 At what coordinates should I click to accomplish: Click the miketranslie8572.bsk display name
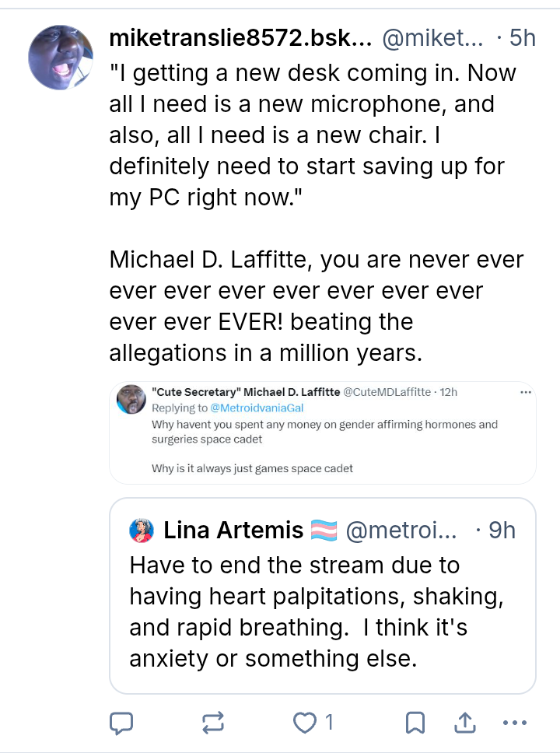point(242,37)
